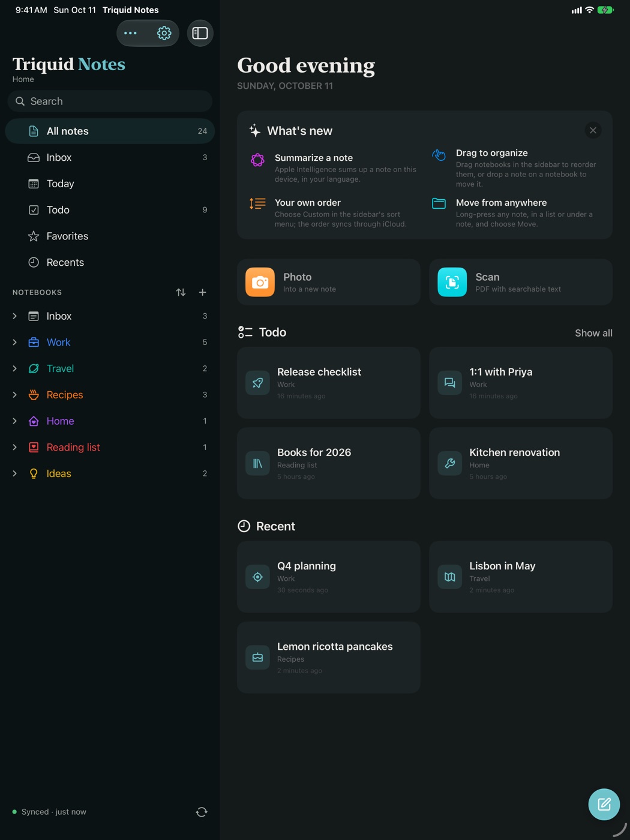Viewport: 630px width, 840px height.
Task: Tap the orange Photo camera icon
Action: tap(260, 282)
